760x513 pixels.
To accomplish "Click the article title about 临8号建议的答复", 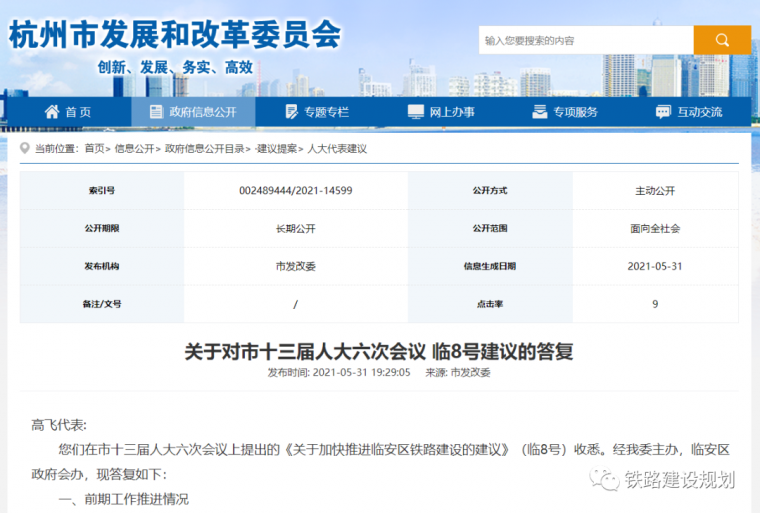I will 379,350.
